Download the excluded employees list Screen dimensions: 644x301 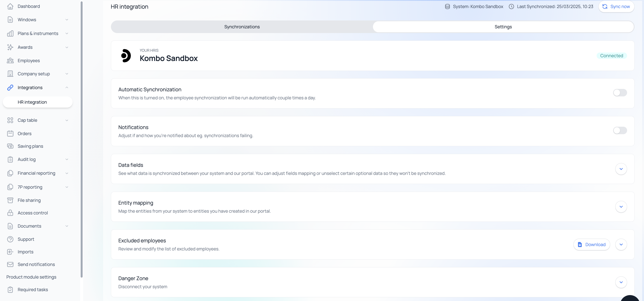click(591, 245)
